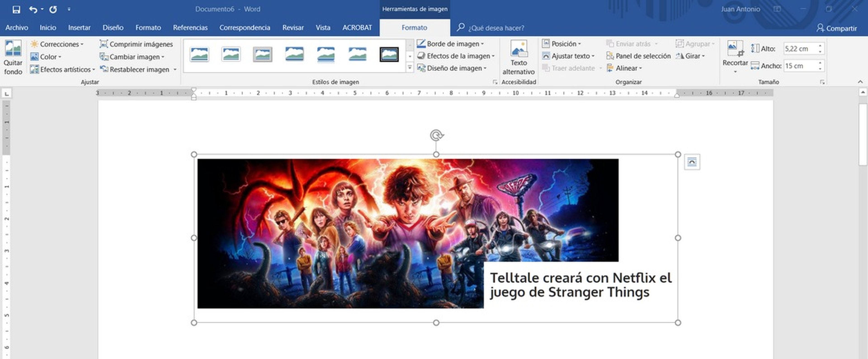Click the Alto height input field
The image size is (868, 359).
tap(800, 49)
